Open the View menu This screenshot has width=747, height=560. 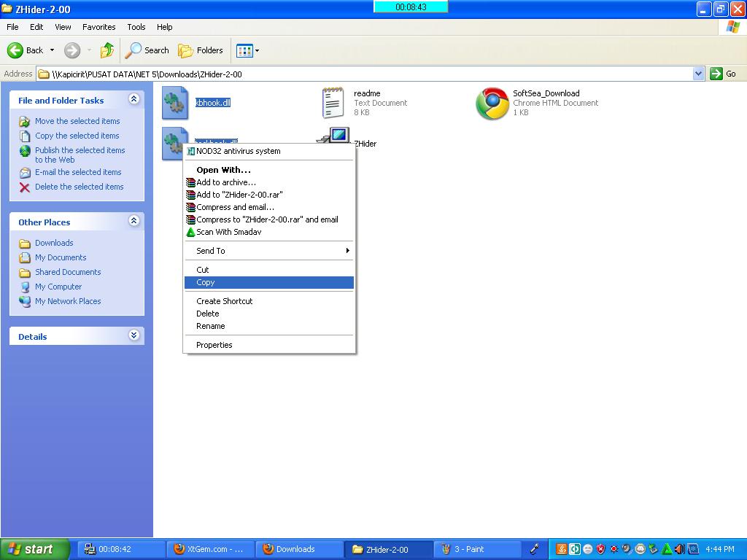click(63, 27)
